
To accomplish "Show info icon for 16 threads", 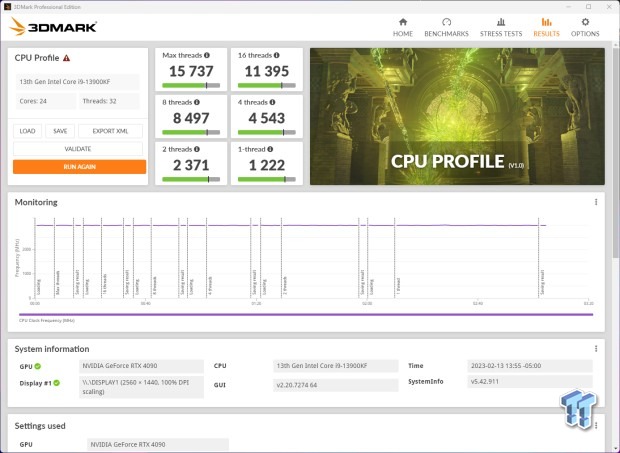I will [x=276, y=55].
